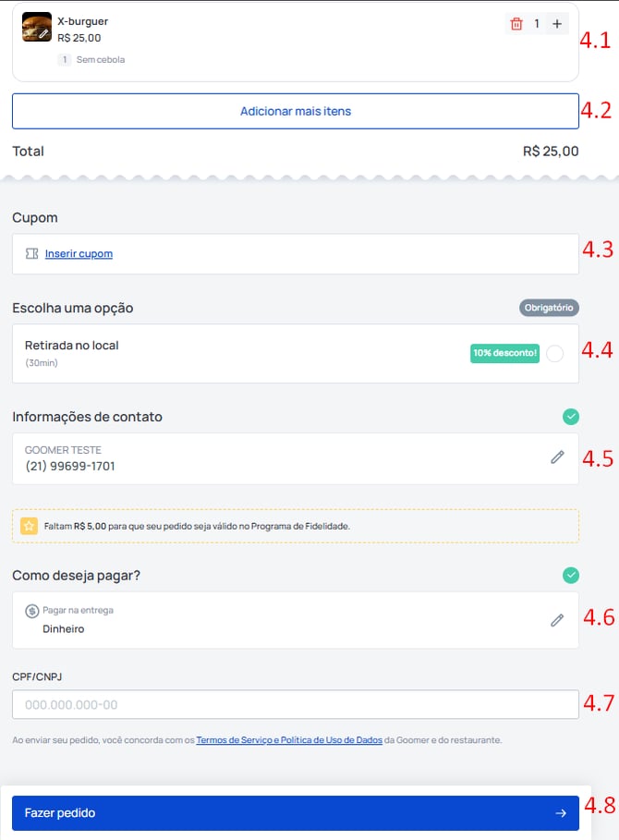Viewport: 619px width, 840px height.
Task: Remove X-burguer with the trash icon
Action: click(x=516, y=24)
